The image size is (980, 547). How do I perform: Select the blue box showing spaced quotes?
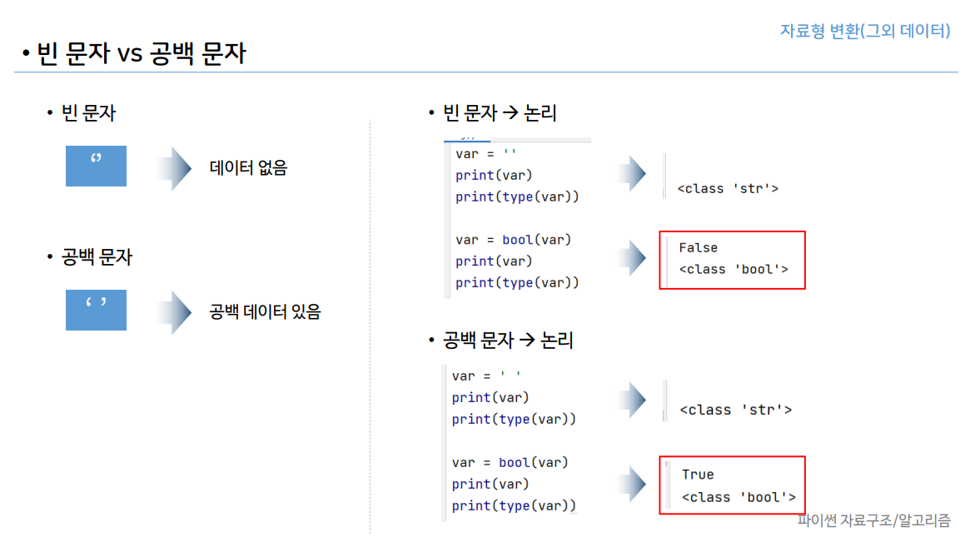click(x=96, y=310)
